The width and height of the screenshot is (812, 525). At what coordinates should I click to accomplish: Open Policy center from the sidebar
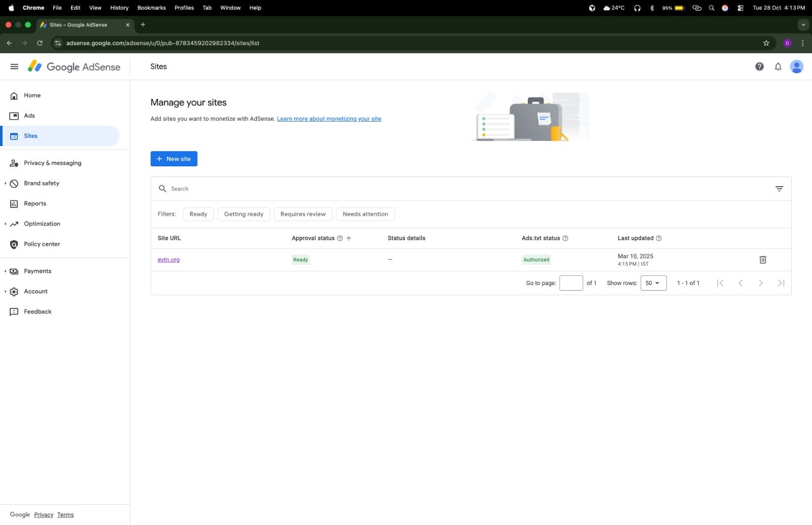coord(42,244)
